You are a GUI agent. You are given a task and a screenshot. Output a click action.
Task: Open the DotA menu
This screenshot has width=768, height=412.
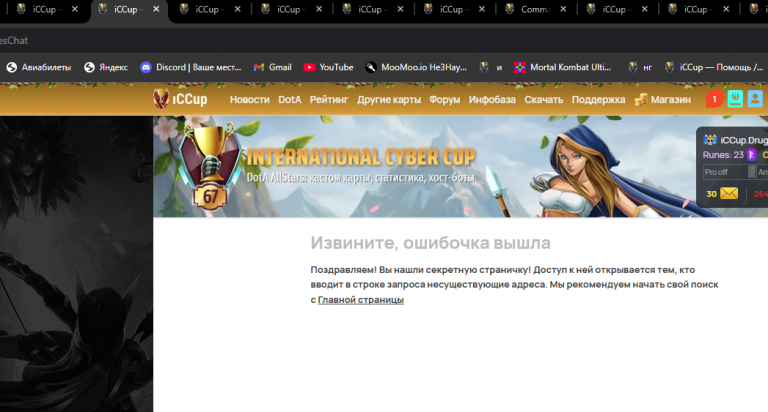289,99
